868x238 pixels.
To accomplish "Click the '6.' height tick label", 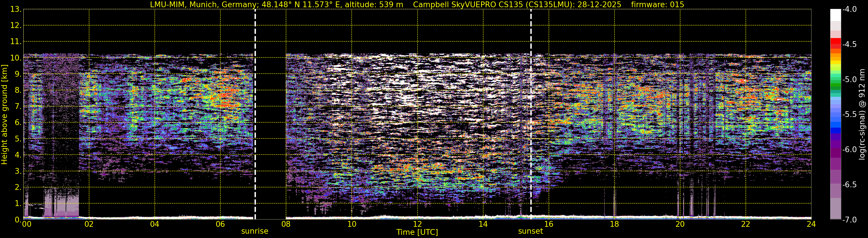I will [18, 123].
